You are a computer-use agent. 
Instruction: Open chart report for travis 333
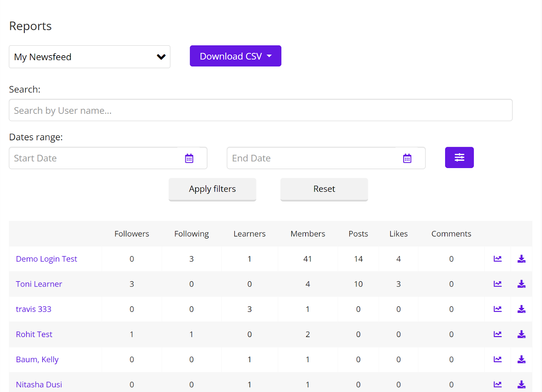point(497,309)
